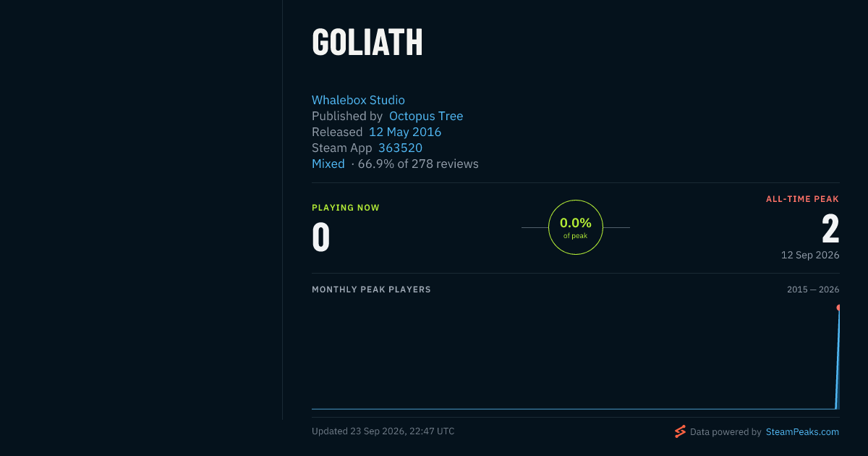
Task: Click the Playing Now label
Action: point(346,208)
